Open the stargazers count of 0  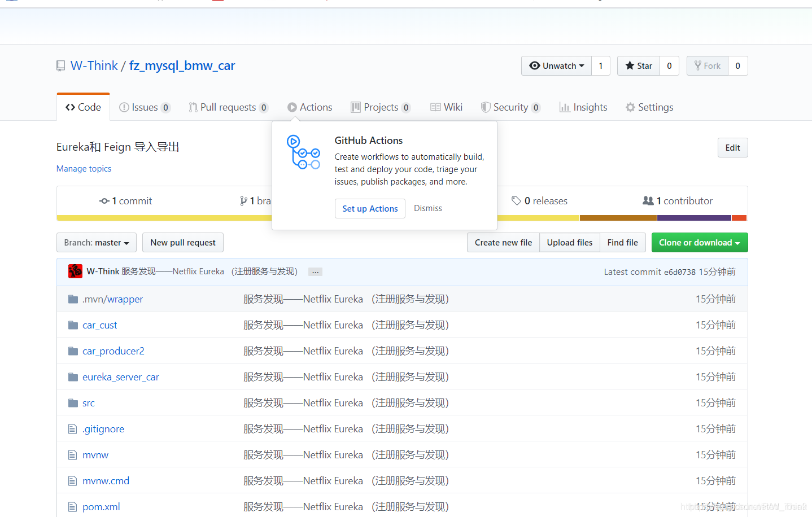click(670, 66)
